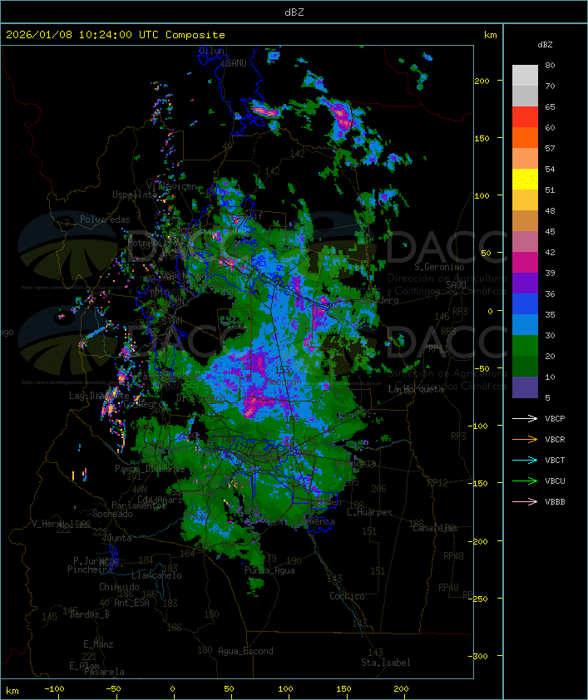Click the green VBCU arrow icon
Image resolution: width=588 pixels, height=700 pixels.
coord(525,481)
